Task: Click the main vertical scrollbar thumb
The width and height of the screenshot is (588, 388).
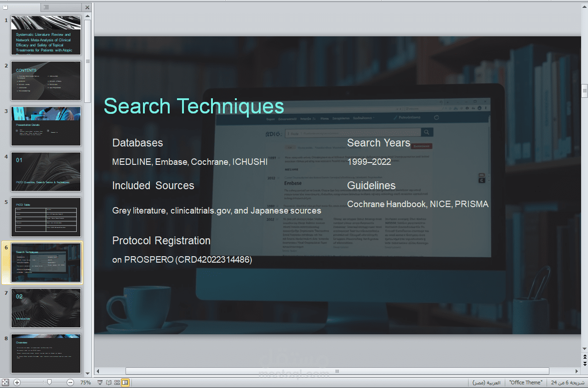Action: coord(584,91)
